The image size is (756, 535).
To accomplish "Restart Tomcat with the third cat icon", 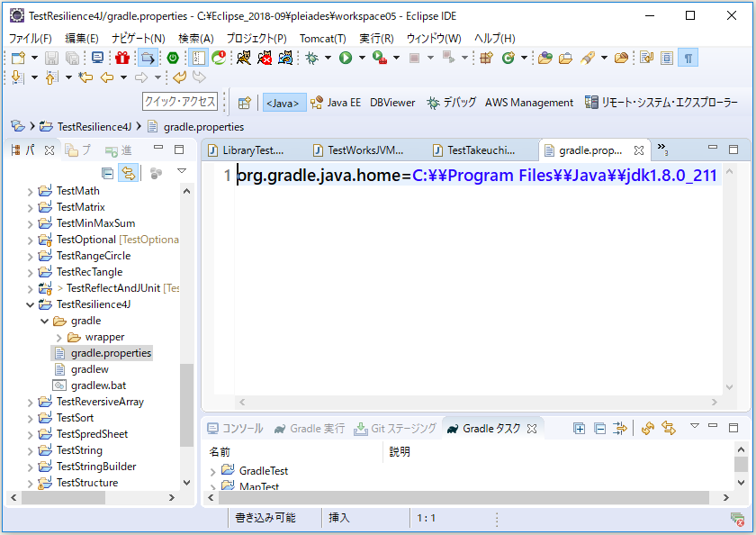I will coord(285,58).
